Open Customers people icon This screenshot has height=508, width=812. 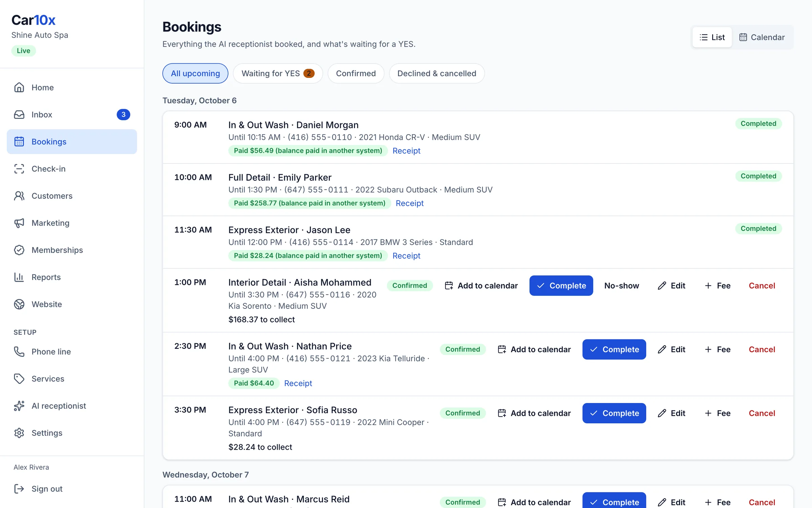[19, 196]
